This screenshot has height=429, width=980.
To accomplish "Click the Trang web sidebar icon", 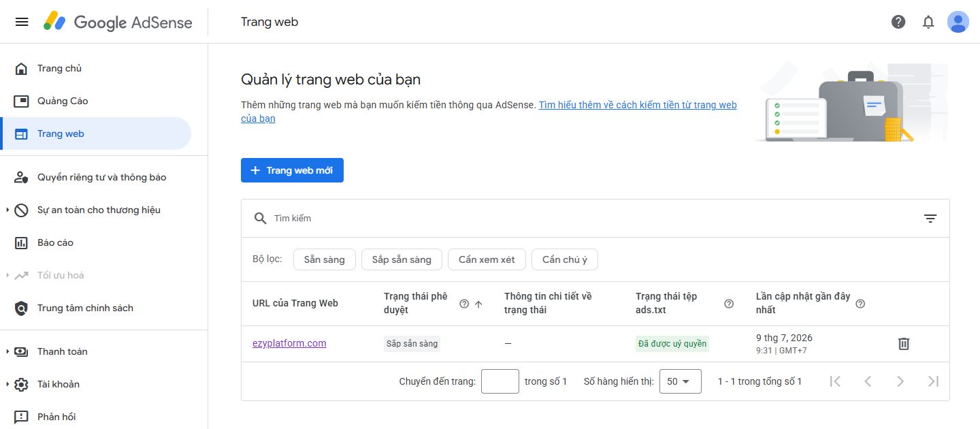I will coord(21,133).
